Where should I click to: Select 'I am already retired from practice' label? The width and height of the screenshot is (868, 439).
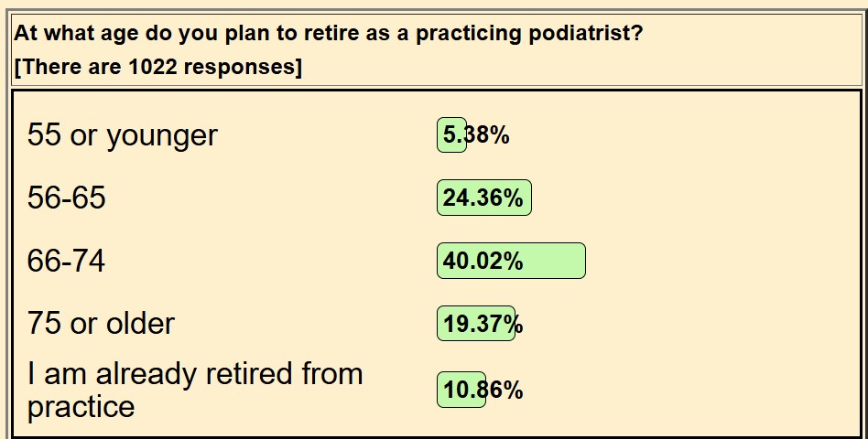(x=195, y=391)
